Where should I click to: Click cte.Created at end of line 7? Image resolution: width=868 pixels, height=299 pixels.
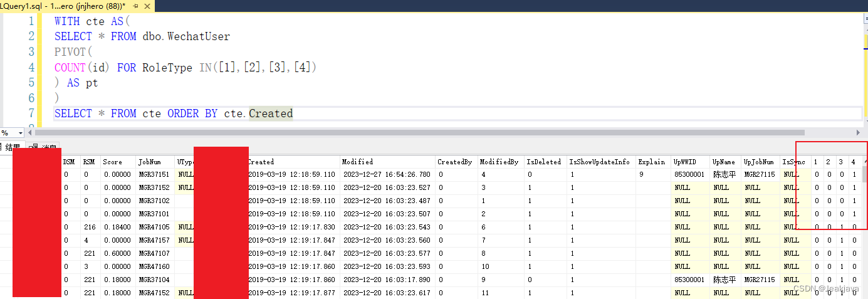(258, 113)
